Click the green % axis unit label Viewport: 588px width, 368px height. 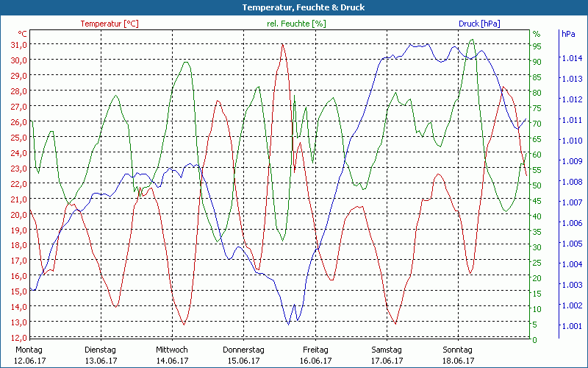(537, 34)
